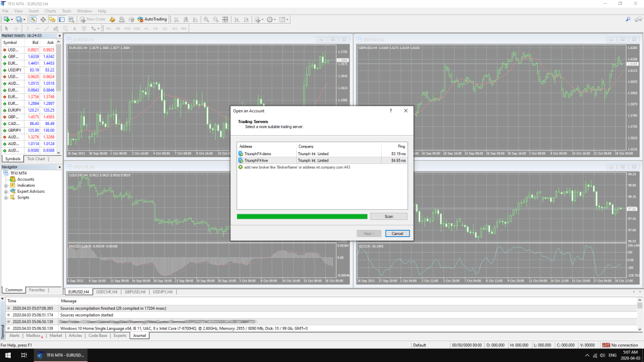Click the Scan button
This screenshot has width=644, height=362.
click(x=389, y=216)
